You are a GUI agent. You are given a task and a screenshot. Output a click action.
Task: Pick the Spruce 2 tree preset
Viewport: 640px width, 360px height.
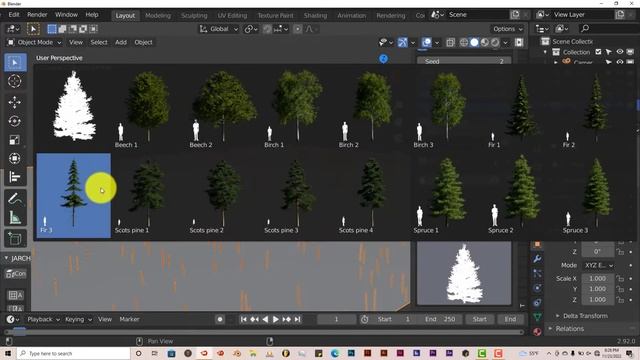pyautogui.click(x=522, y=195)
